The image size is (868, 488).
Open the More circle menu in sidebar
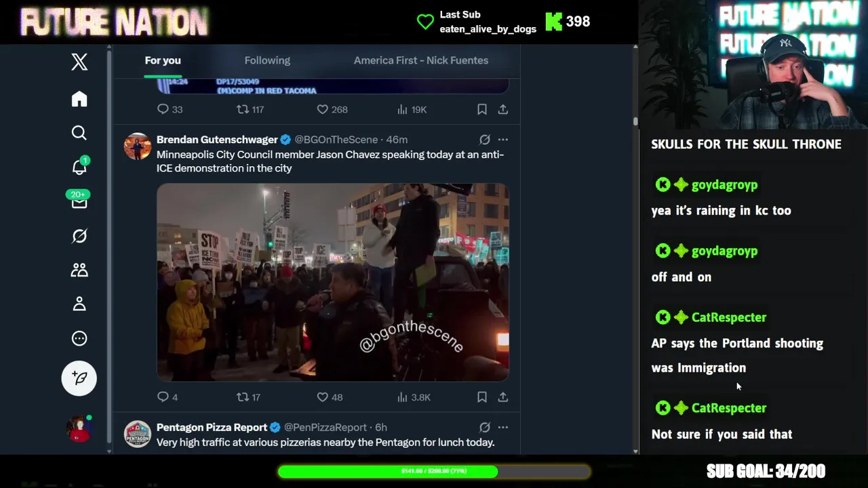tap(79, 338)
